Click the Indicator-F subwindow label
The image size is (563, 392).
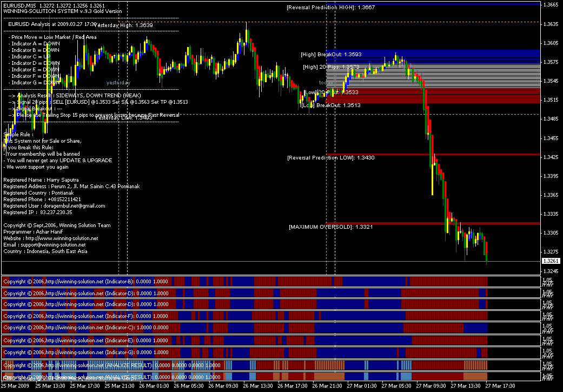pos(86,316)
